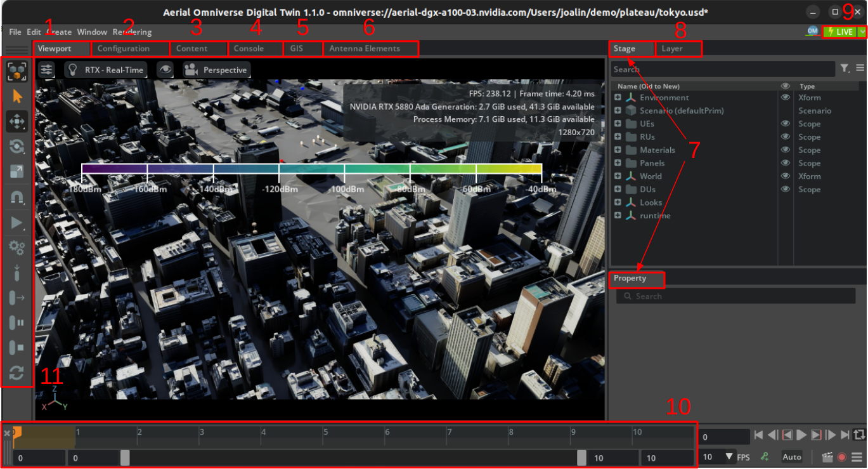Select the arrow selection tool in left toolbar
Viewport: 868px width, 469px height.
17,96
